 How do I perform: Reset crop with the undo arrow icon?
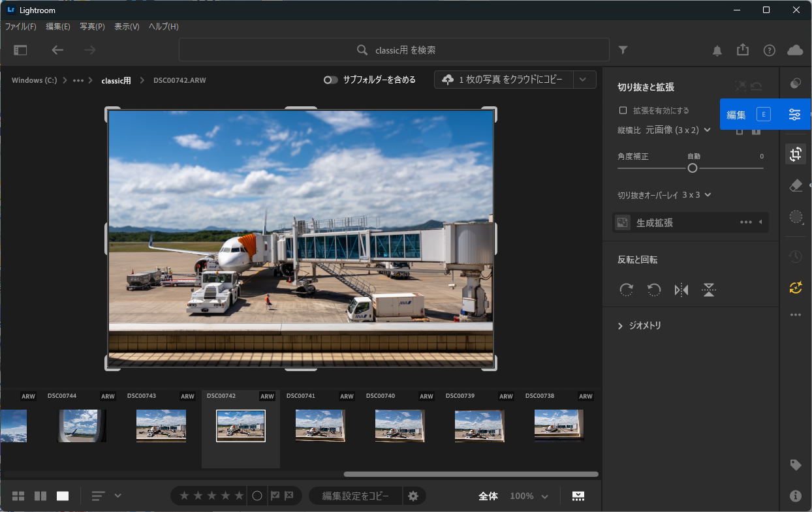tap(757, 86)
